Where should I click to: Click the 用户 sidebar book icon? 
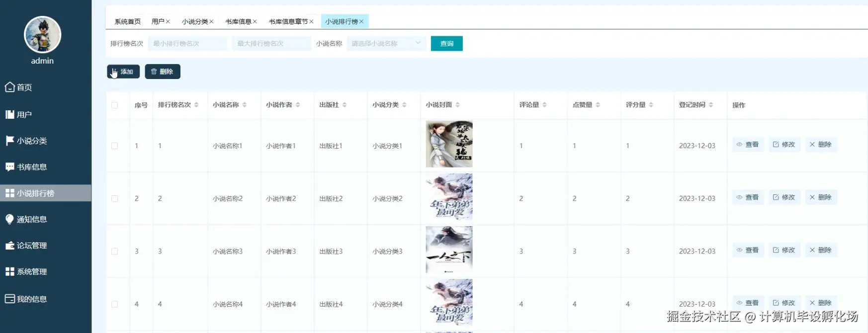click(x=9, y=114)
